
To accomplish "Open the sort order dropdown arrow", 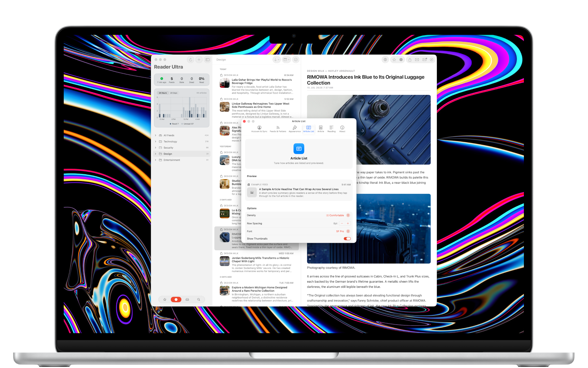I will (x=276, y=60).
